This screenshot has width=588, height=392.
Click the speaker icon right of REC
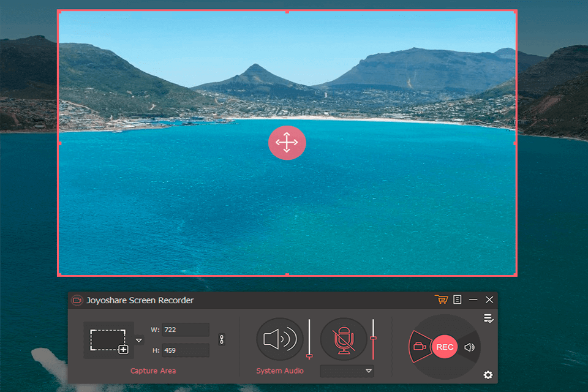[x=470, y=345]
